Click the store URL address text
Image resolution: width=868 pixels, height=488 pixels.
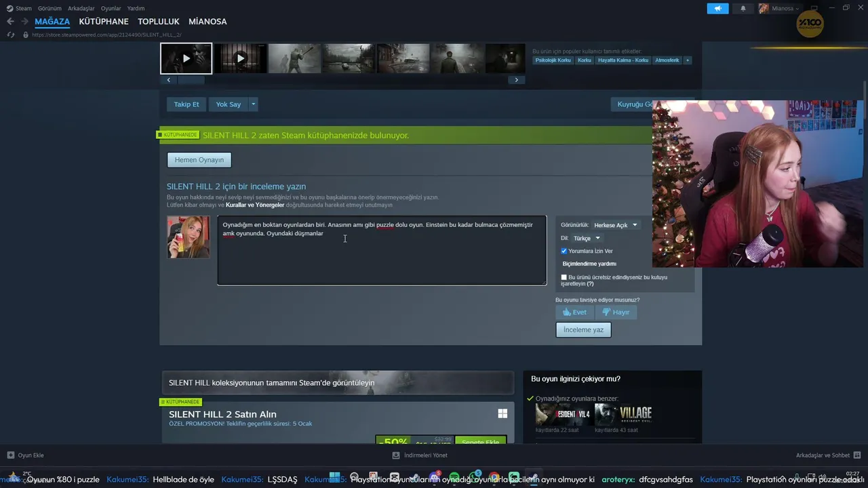[x=106, y=35]
